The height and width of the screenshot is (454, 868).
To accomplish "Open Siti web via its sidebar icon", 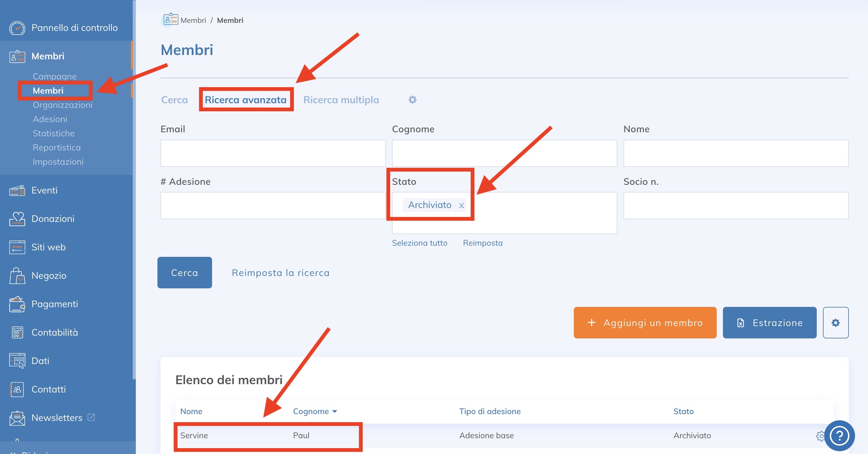I will [17, 247].
